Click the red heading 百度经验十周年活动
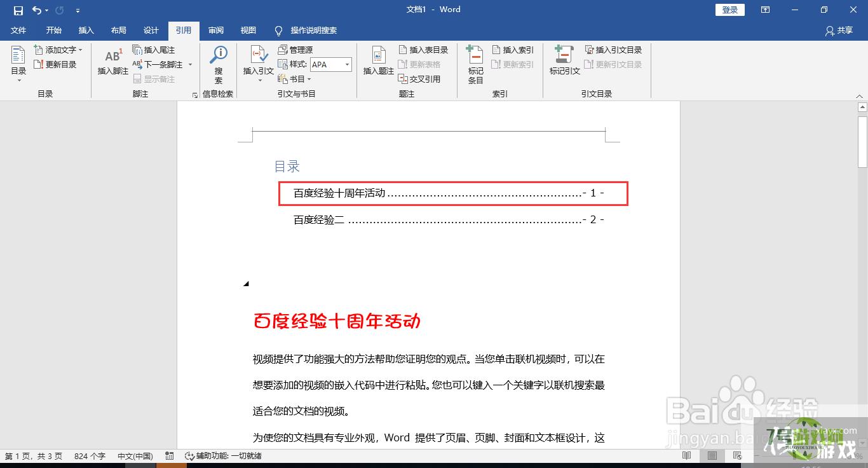Image resolution: width=868 pixels, height=468 pixels. [337, 321]
